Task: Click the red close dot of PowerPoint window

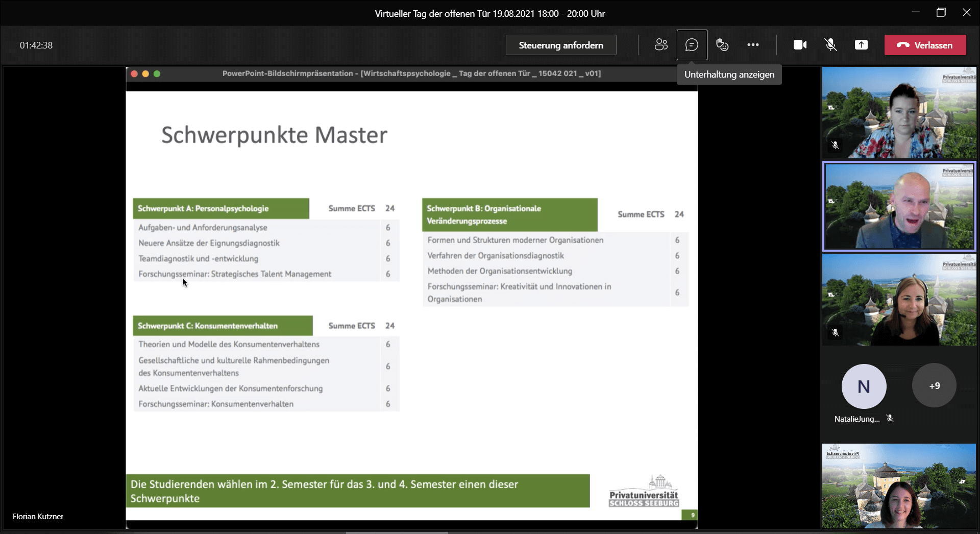Action: [134, 74]
